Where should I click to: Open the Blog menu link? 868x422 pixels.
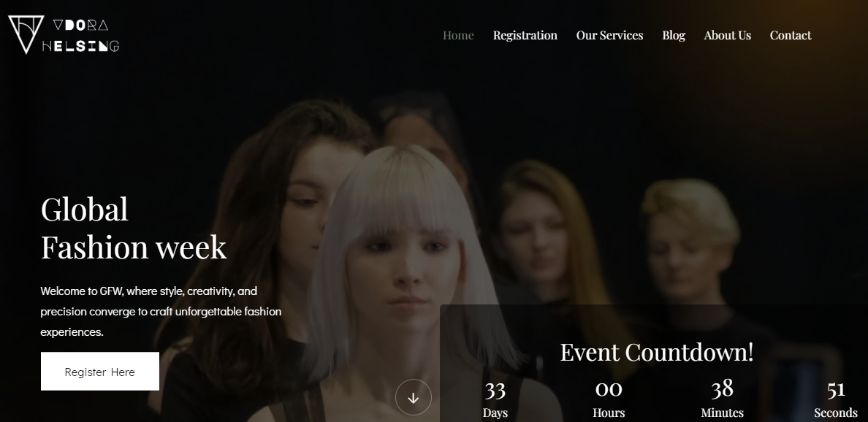[x=674, y=35]
